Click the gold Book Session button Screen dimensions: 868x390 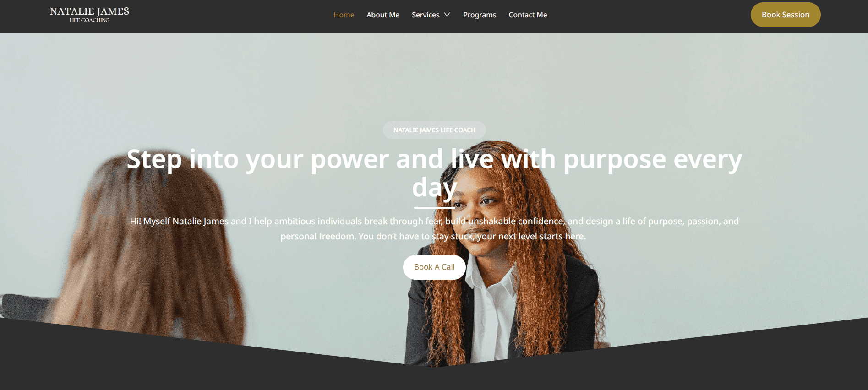786,15
